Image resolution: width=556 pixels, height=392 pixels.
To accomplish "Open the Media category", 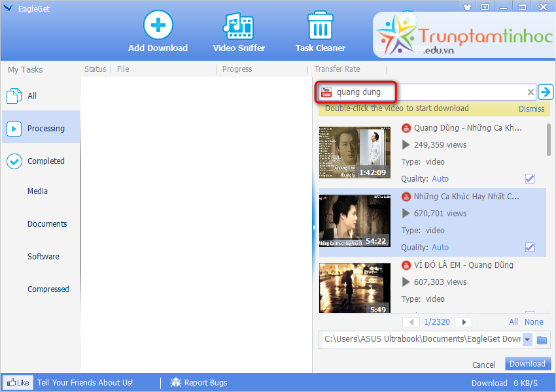I will tap(37, 191).
